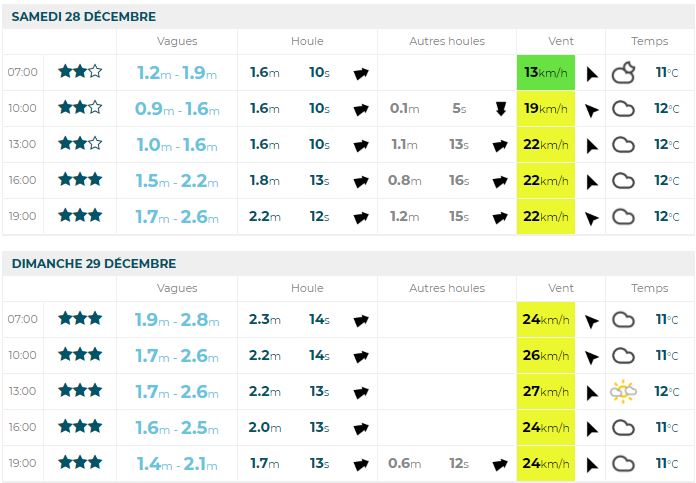Click the direction arrow beside the 0.6m 12s swell
696x483 pixels.
coord(500,464)
